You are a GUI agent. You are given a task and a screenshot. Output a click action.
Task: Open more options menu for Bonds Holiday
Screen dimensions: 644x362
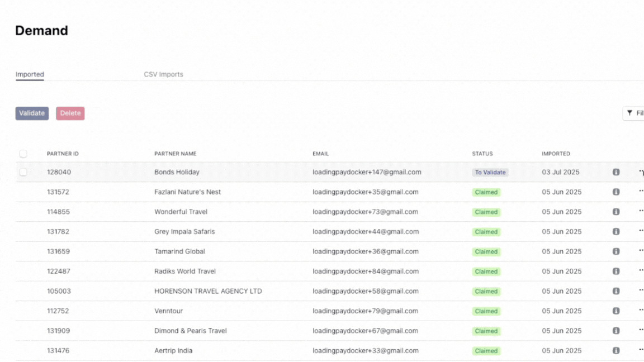point(641,172)
